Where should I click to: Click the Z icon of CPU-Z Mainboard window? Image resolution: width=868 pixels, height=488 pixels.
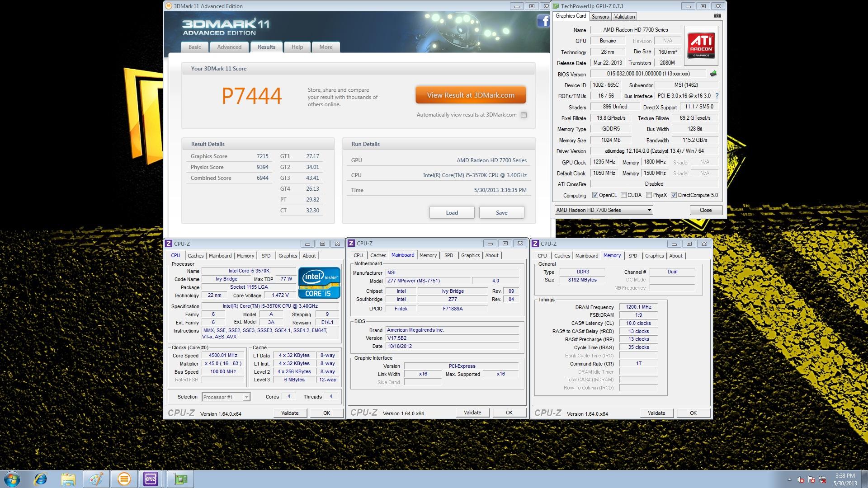[x=351, y=244]
